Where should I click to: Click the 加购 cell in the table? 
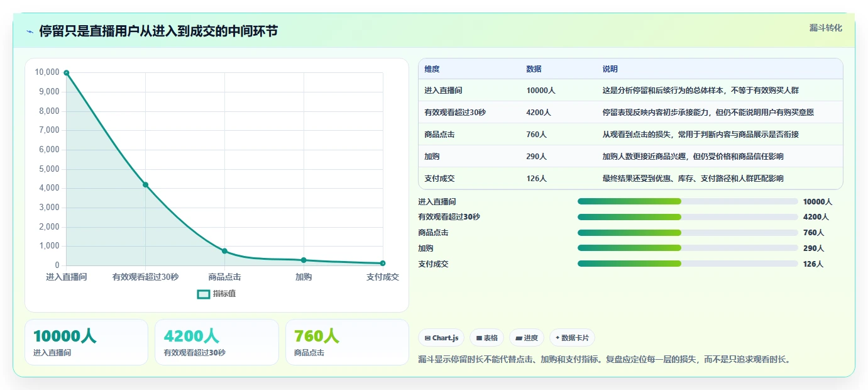coord(432,157)
